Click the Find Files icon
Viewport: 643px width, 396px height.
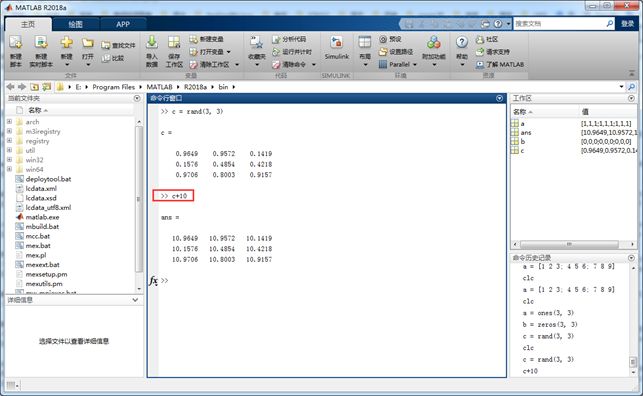(x=106, y=46)
